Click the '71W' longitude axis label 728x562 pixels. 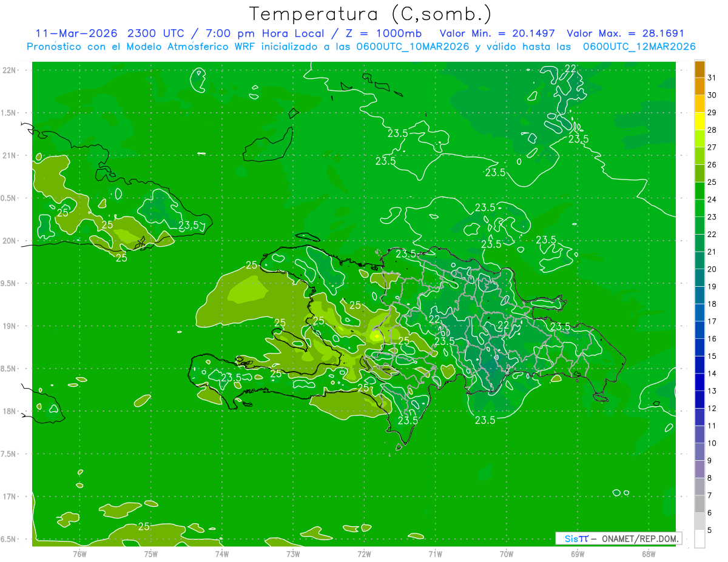tap(435, 554)
